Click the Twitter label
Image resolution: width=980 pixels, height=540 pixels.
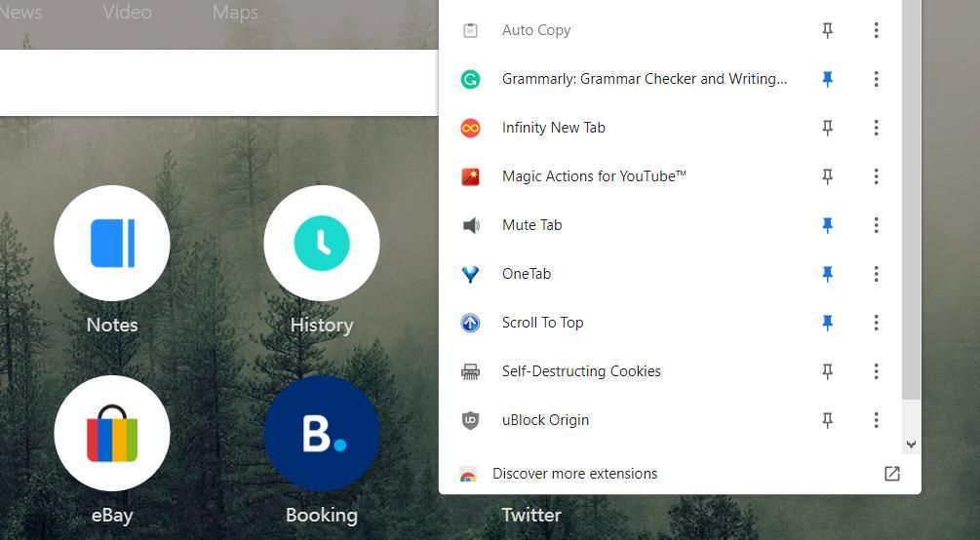click(531, 515)
